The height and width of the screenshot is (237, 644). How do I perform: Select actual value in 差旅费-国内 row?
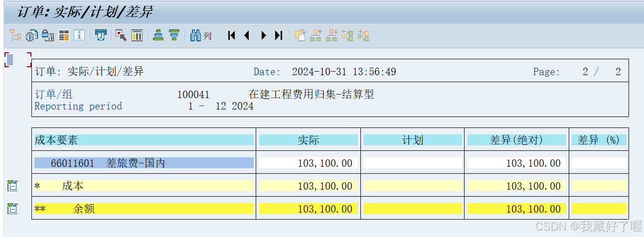coord(309,163)
